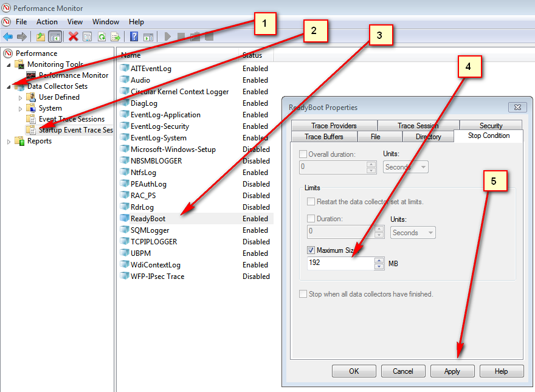
Task: Click the Stop square toolbar icon
Action: (x=181, y=36)
